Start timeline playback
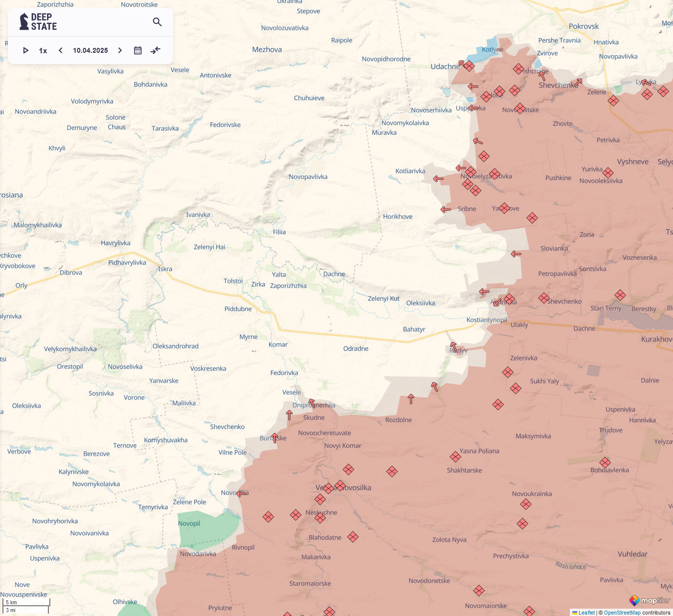The image size is (673, 616). (x=26, y=50)
